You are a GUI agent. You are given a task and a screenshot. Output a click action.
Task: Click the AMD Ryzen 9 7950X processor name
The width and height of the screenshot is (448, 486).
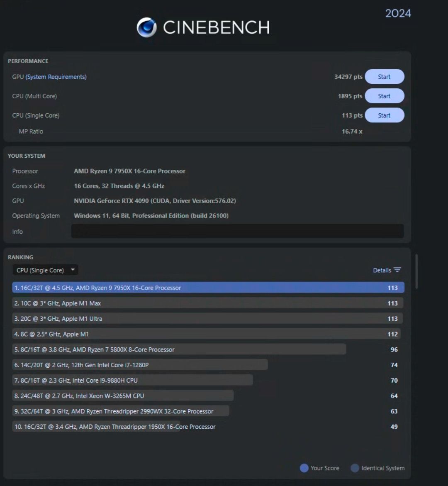[129, 171]
